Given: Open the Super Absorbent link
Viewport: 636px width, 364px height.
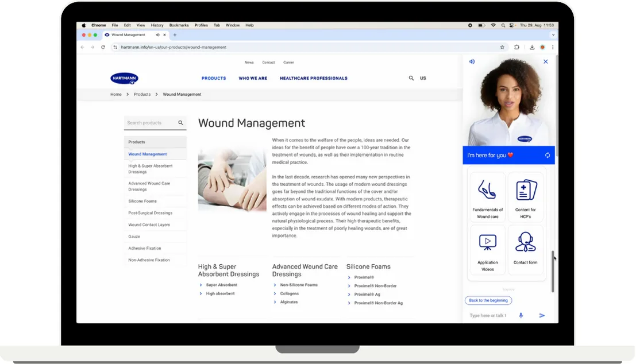Looking at the screenshot, I should [x=222, y=285].
